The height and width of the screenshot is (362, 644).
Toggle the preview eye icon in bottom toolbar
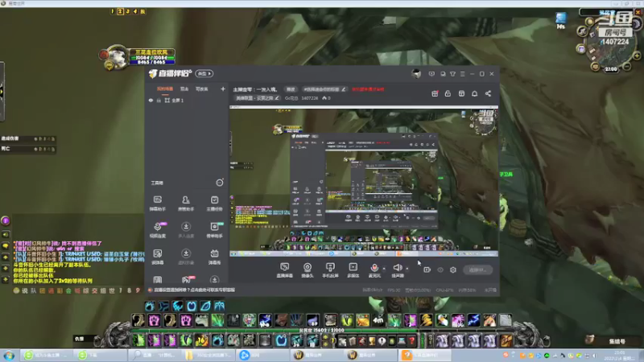(440, 269)
